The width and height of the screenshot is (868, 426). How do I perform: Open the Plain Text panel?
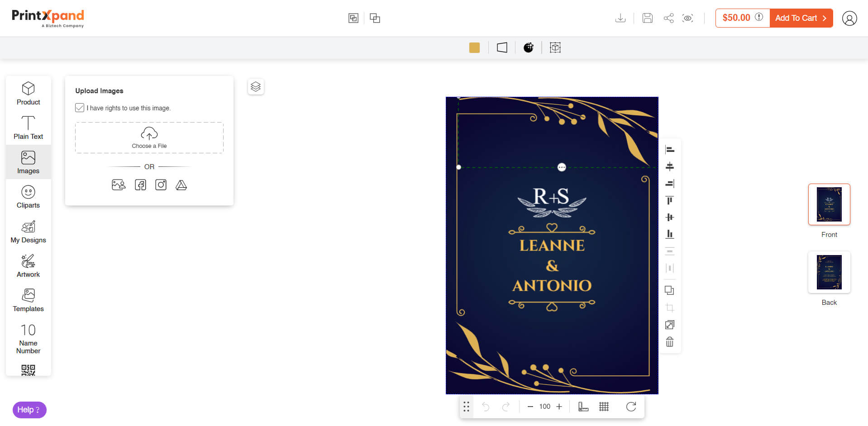[x=28, y=128]
